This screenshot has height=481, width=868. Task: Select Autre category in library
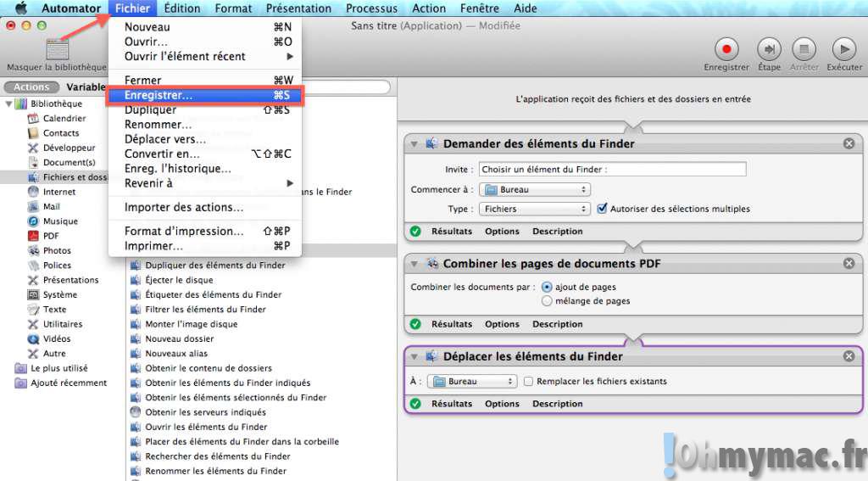(x=53, y=353)
